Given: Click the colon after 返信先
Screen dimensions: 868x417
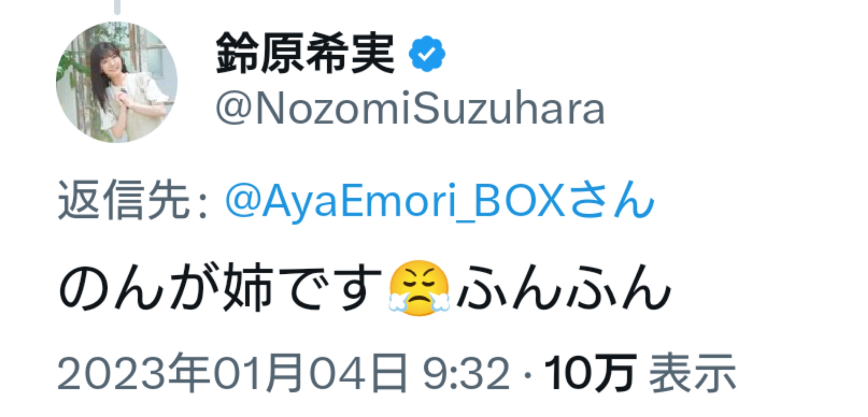Looking at the screenshot, I should tap(203, 205).
